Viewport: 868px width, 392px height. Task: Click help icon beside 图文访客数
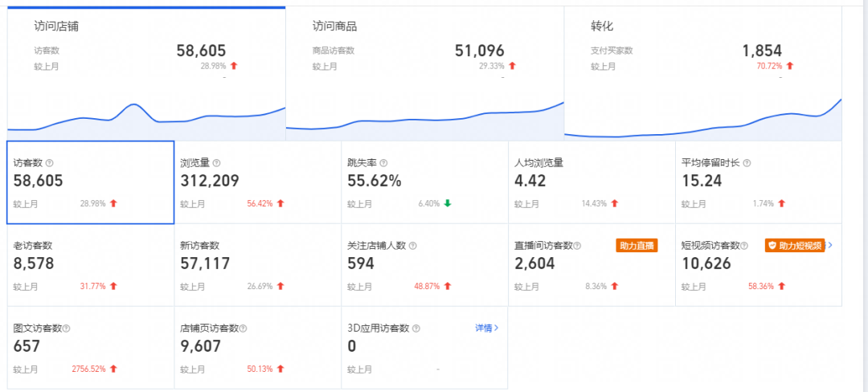click(67, 329)
